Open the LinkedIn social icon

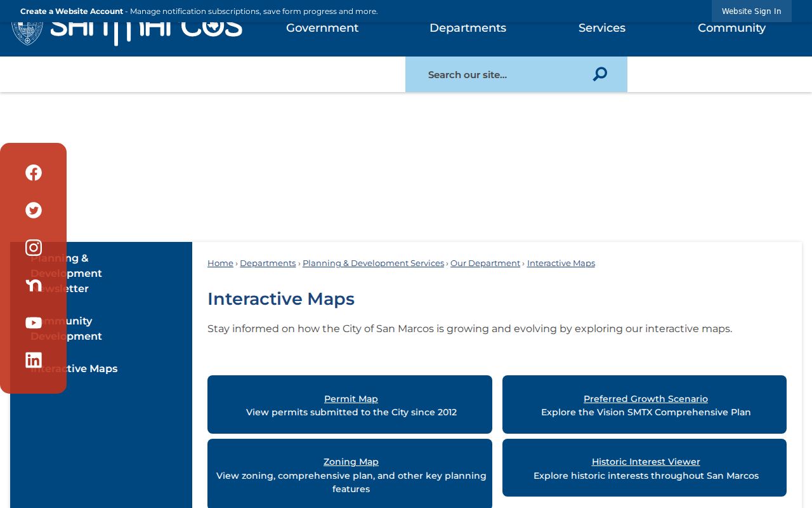34,360
